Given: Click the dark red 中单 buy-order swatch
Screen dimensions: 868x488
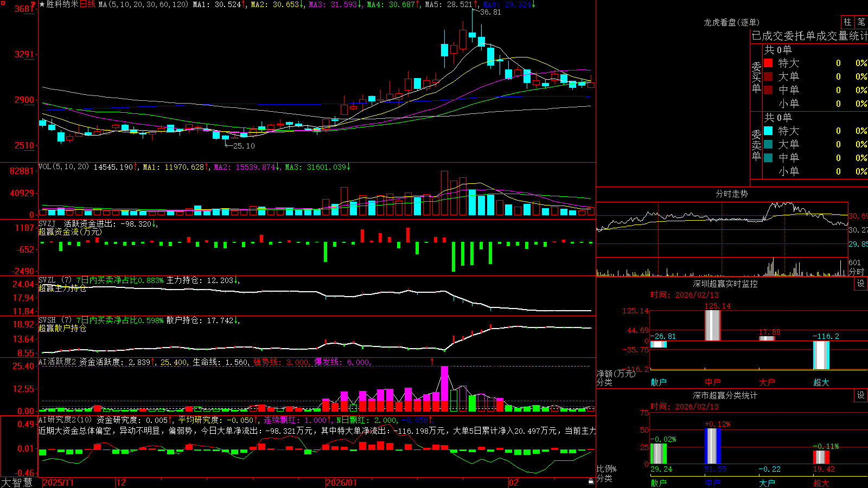Looking at the screenshot, I should tap(768, 90).
